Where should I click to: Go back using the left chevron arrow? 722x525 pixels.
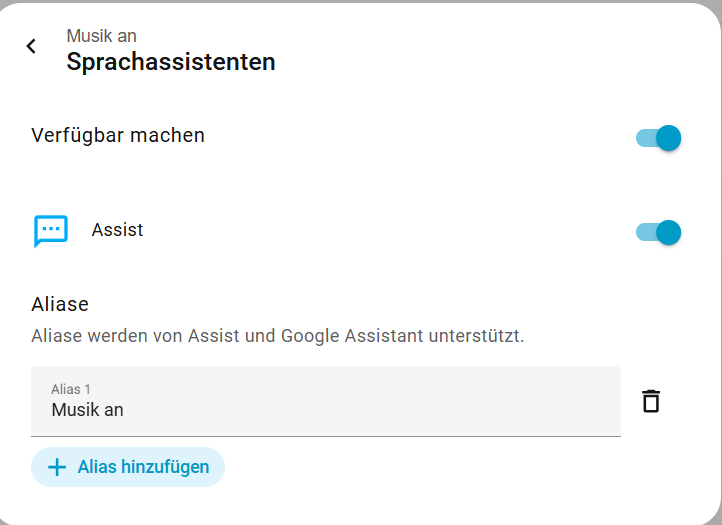[31, 46]
